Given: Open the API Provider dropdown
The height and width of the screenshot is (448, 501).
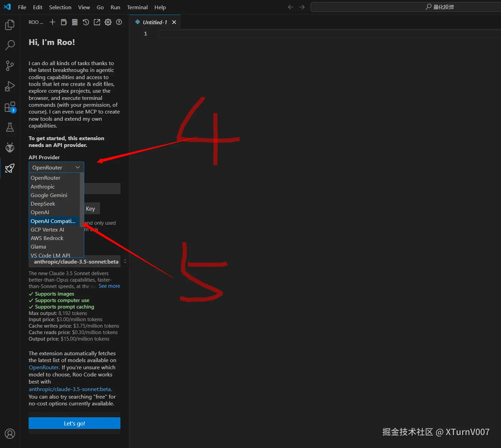Looking at the screenshot, I should [56, 167].
